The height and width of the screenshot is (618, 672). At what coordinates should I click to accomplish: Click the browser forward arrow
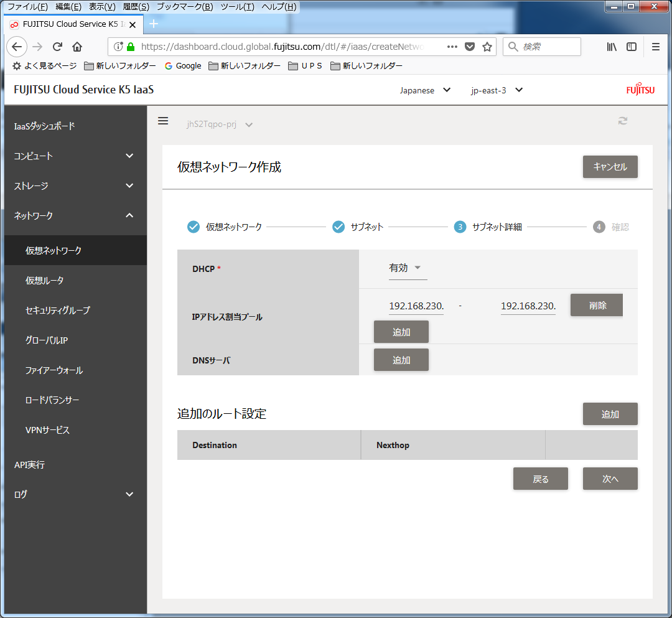point(38,46)
